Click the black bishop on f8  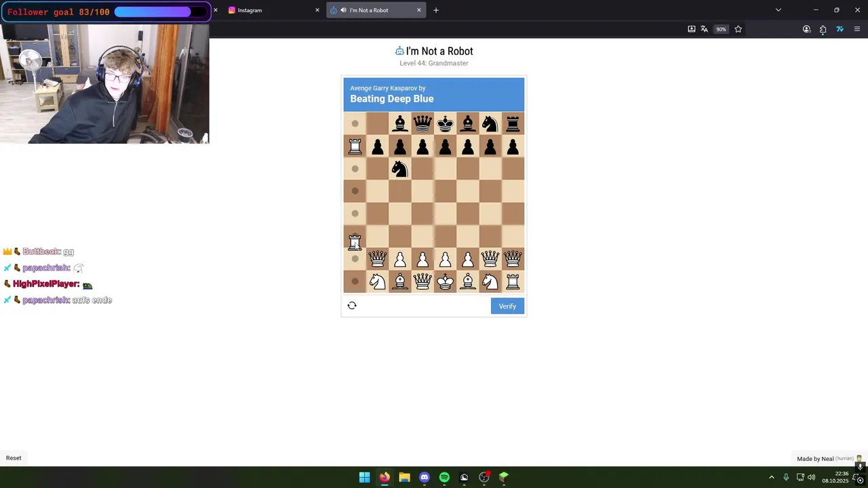468,123
